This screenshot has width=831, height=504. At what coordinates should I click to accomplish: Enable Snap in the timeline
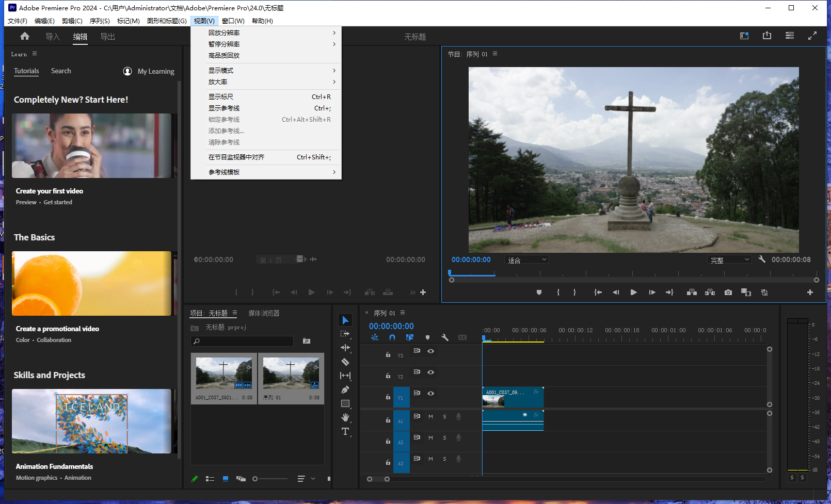click(392, 337)
